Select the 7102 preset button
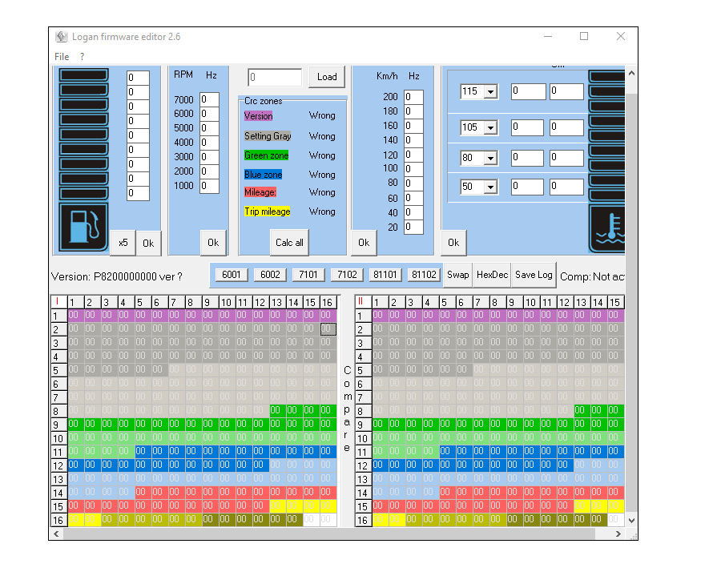Screen dimensions: 721x588 [x=347, y=275]
